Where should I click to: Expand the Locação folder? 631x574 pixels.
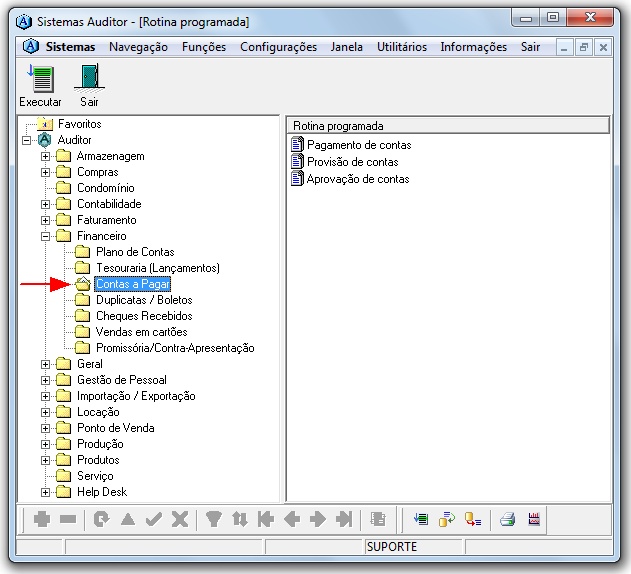click(x=45, y=412)
